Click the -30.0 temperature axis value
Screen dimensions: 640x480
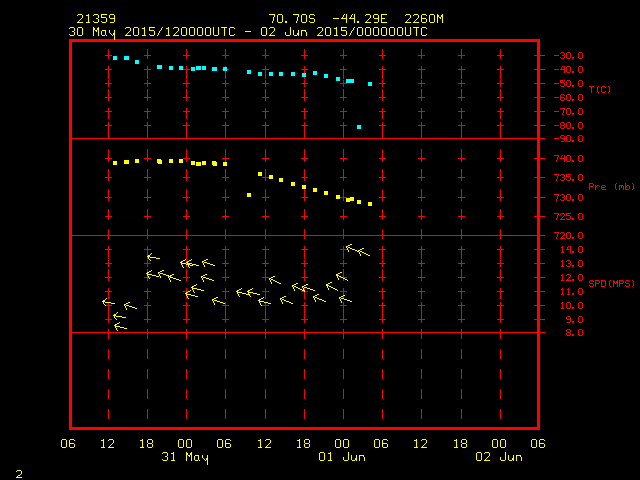point(568,56)
